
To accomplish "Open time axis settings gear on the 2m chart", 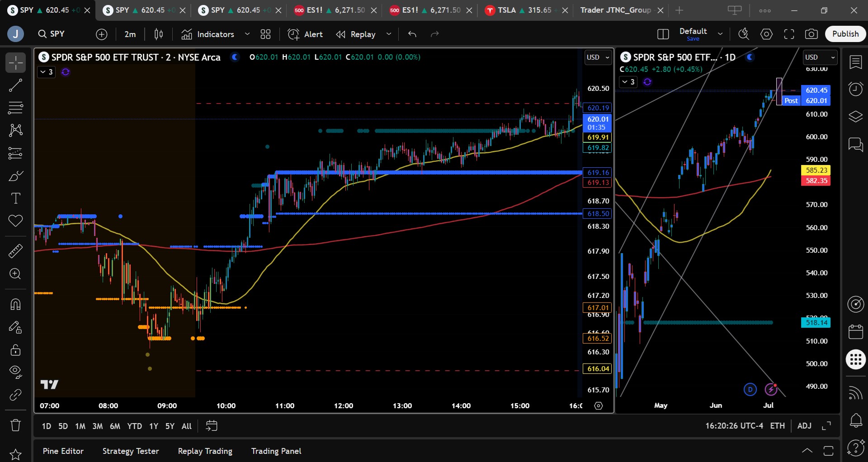I will tap(599, 405).
